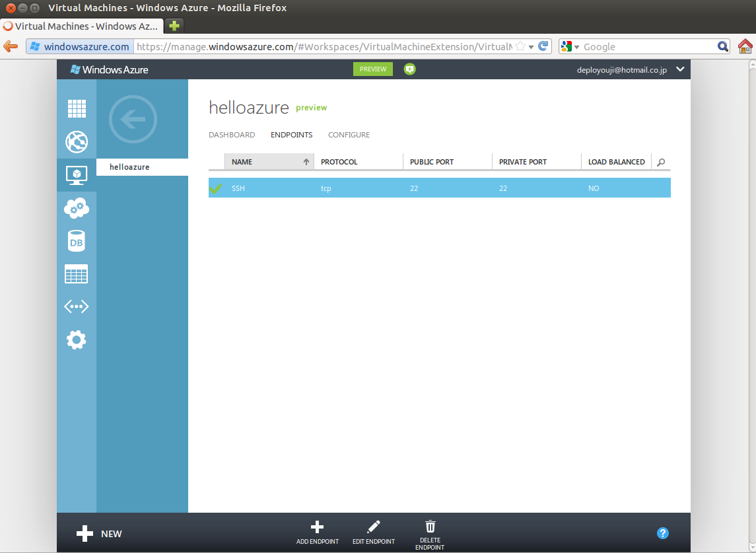The image size is (756, 553).
Task: Click the Add Endpoint plus icon
Action: [x=317, y=527]
